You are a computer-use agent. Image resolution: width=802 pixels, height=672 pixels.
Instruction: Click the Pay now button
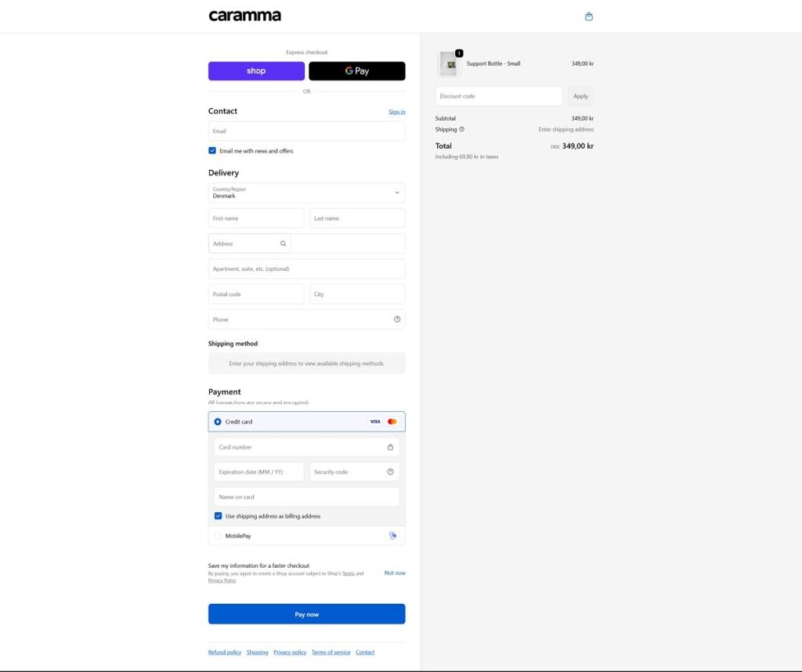pos(306,614)
